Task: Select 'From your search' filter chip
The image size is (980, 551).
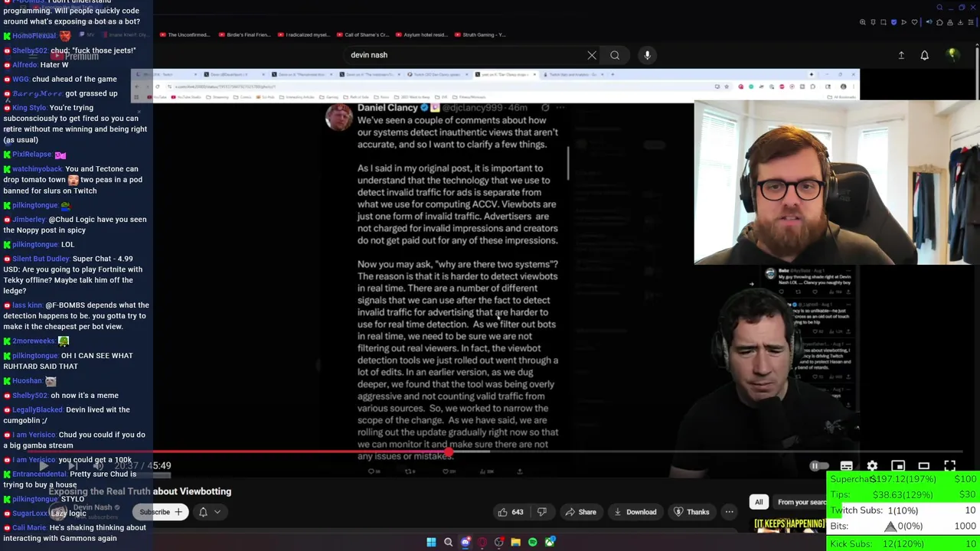Action: (800, 502)
